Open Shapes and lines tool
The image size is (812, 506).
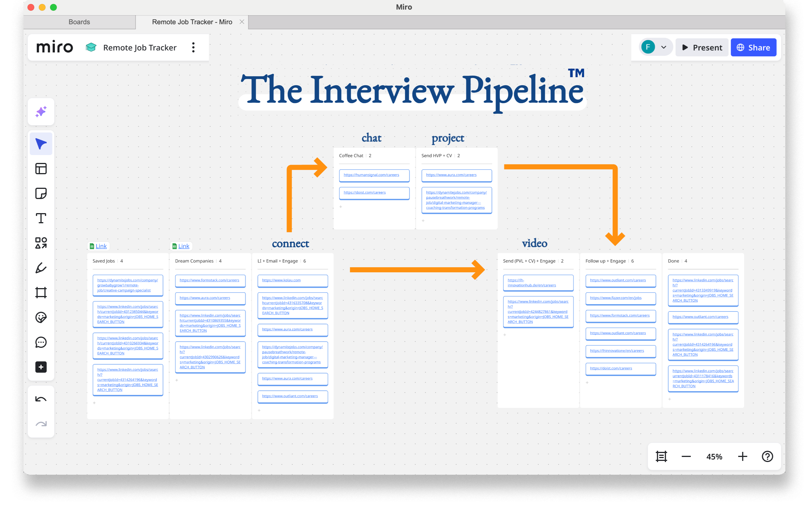pos(41,243)
